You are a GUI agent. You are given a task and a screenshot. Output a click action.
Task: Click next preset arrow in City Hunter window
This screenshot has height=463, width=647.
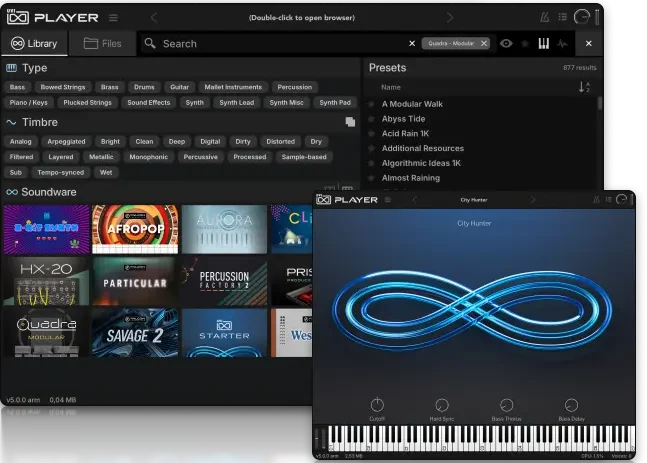(533, 200)
